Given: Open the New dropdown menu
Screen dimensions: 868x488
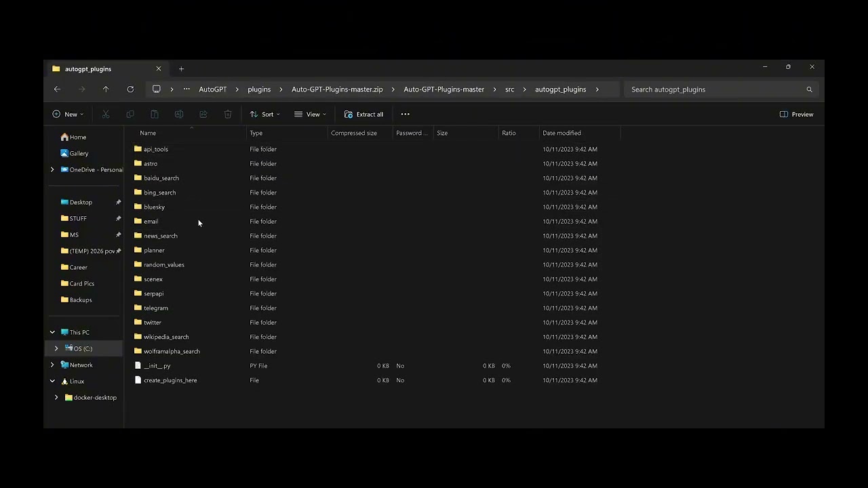Looking at the screenshot, I should pyautogui.click(x=68, y=115).
